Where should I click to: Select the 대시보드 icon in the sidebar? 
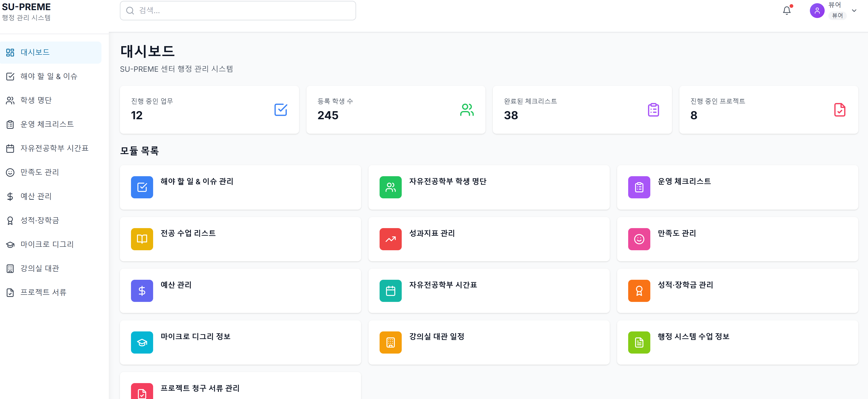pyautogui.click(x=10, y=52)
